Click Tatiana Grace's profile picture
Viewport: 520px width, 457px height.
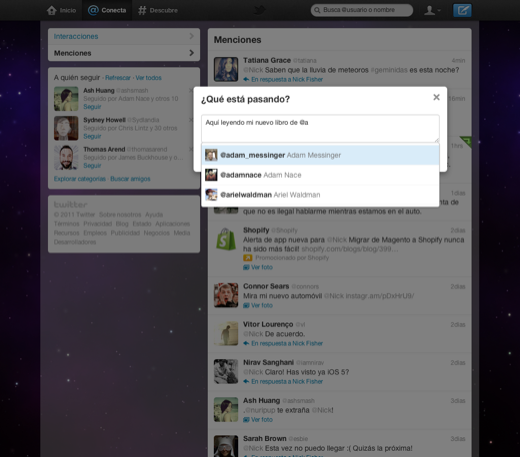pos(226,69)
